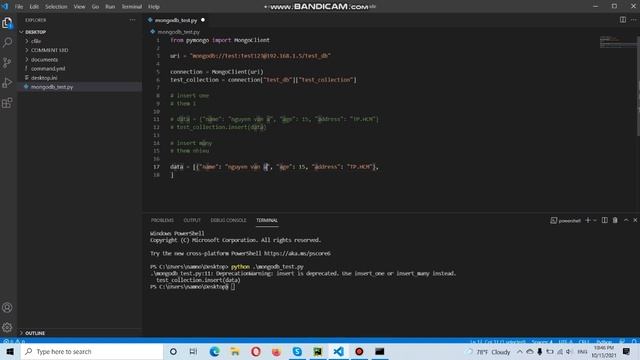Maximize the panel size with caret icon
The width and height of the screenshot is (640, 360).
pyautogui.click(x=626, y=220)
